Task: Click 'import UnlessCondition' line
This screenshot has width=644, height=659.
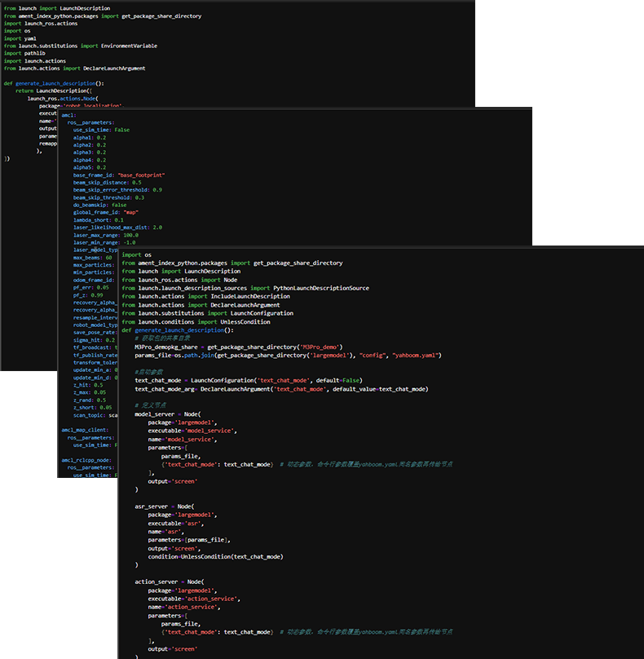Action: point(196,322)
